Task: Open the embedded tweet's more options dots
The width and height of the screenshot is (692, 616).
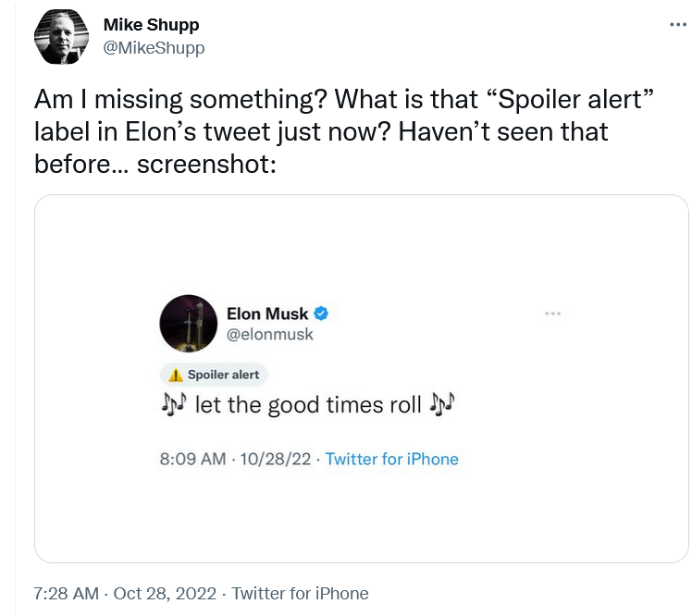Action: coord(552,314)
